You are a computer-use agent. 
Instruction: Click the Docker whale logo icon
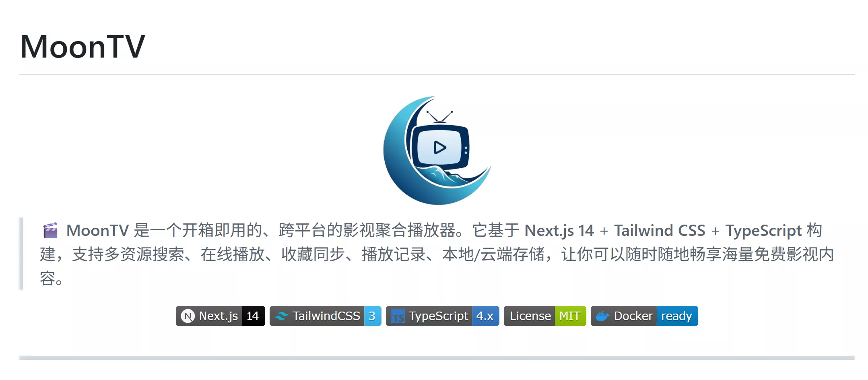coord(602,316)
